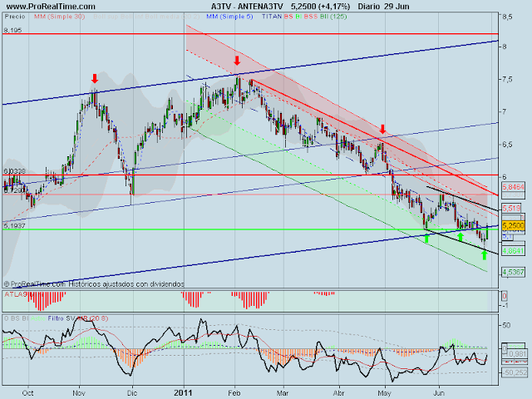532x399 pixels.
Task: Click the Diario 29 Jun timeframe label
Action: tap(383, 6)
